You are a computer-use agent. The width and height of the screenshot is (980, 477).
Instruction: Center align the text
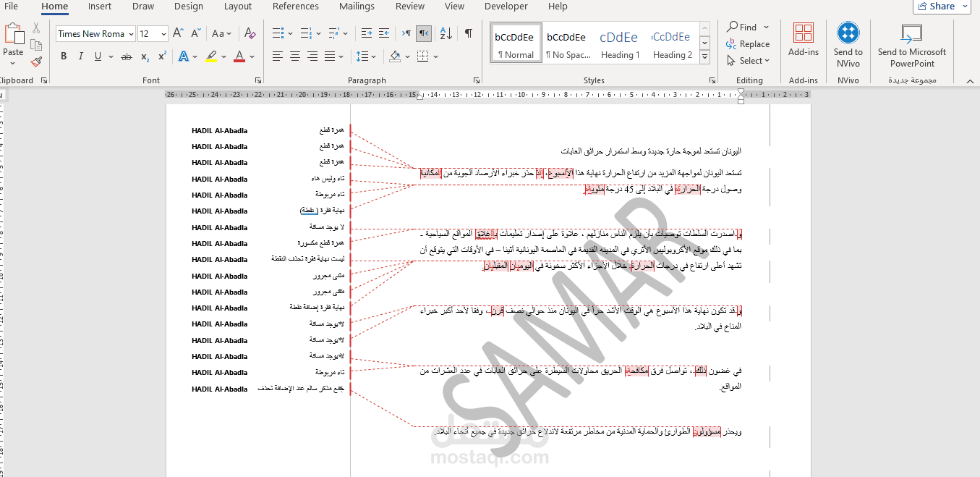[x=295, y=56]
